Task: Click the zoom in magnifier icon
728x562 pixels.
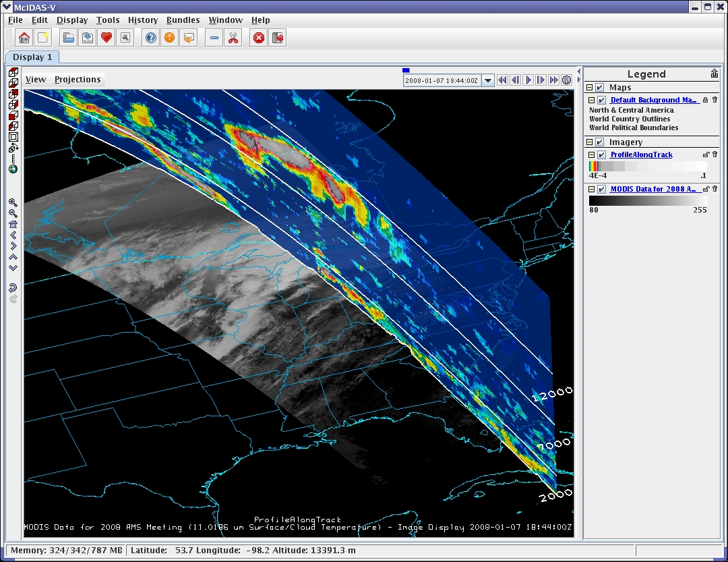Action: pos(13,202)
